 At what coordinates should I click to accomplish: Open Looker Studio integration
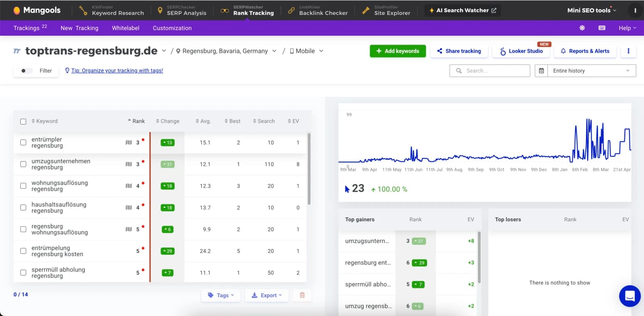click(521, 51)
